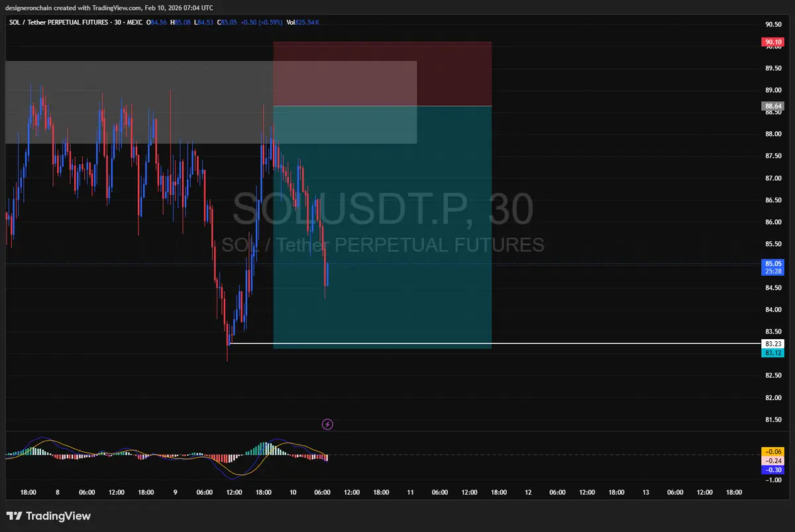Click the 84.00 price axis label
This screenshot has height=532, width=795.
[773, 310]
